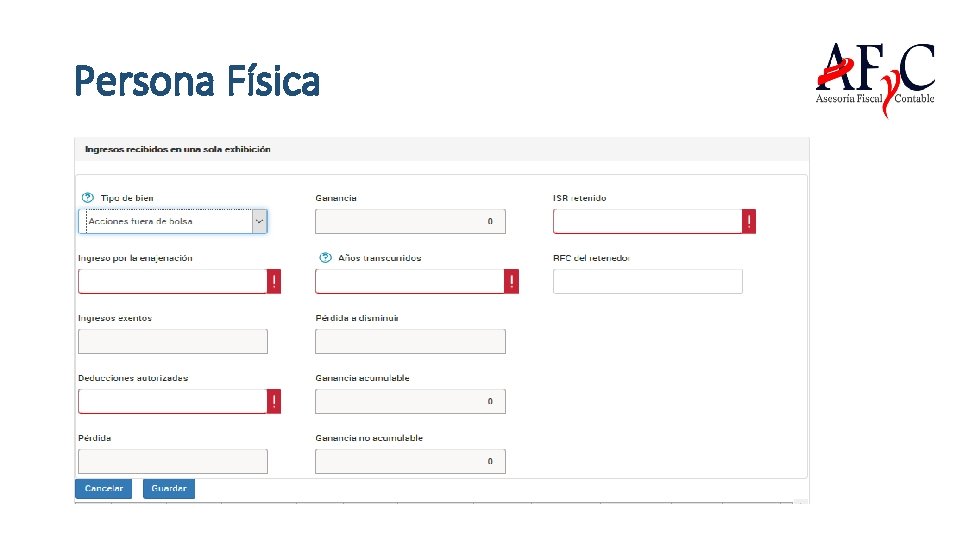Click error icon on Deducciones autorizadas
Screen dimensions: 960x540
274,401
